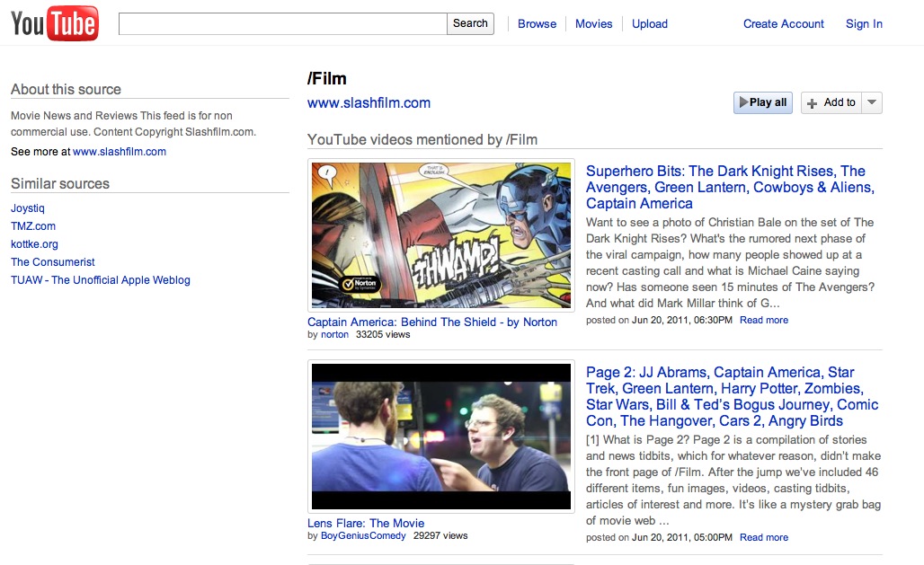Follow the www.slashfilm.com link in About this source
This screenshot has width=924, height=565.
tap(120, 152)
